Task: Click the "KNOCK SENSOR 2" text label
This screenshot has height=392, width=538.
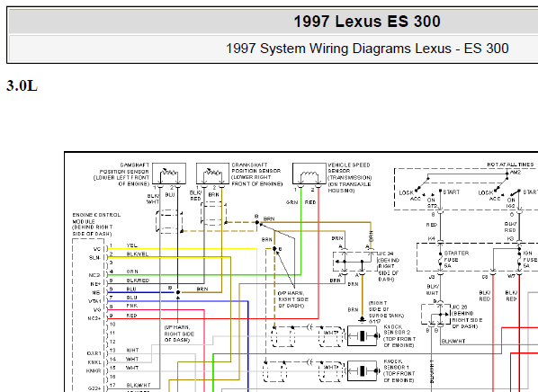Action: (397, 330)
